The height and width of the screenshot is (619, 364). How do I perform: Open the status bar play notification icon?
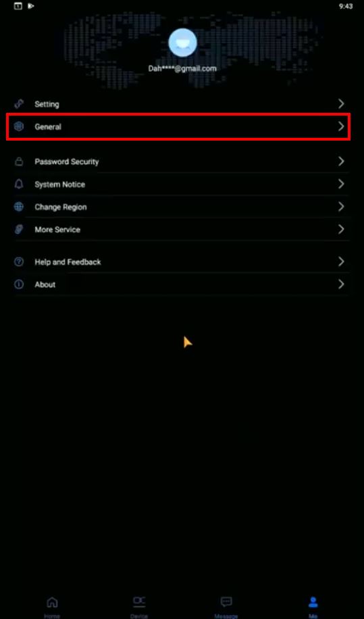point(31,6)
